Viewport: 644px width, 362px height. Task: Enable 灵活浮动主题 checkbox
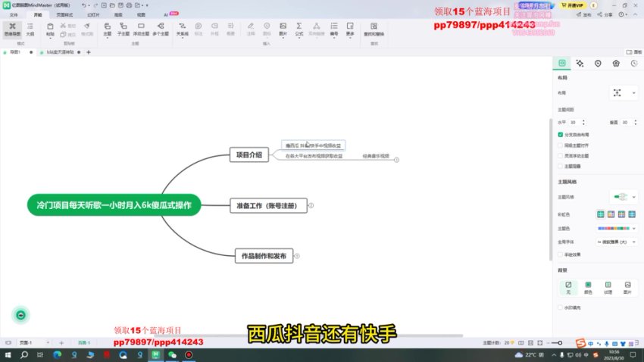coord(560,155)
